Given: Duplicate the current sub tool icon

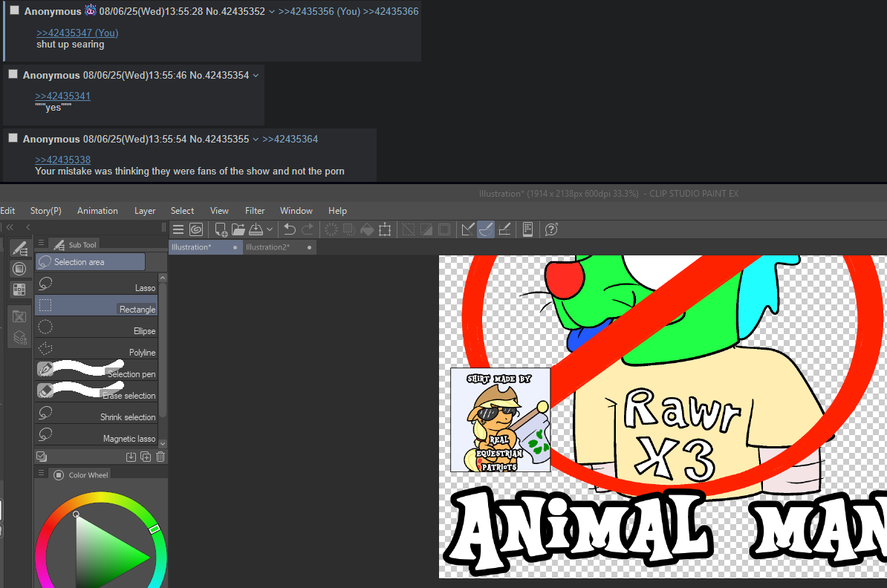Looking at the screenshot, I should click(x=146, y=457).
